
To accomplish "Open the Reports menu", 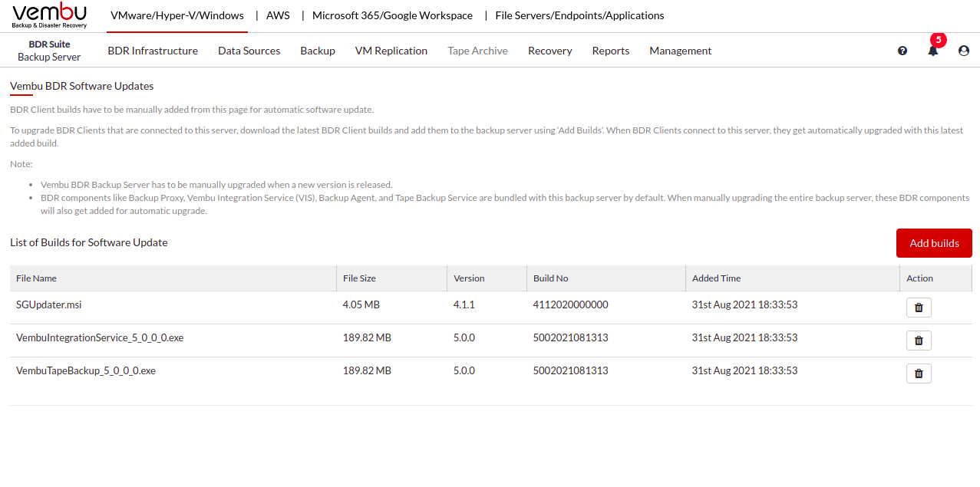I will (x=610, y=51).
